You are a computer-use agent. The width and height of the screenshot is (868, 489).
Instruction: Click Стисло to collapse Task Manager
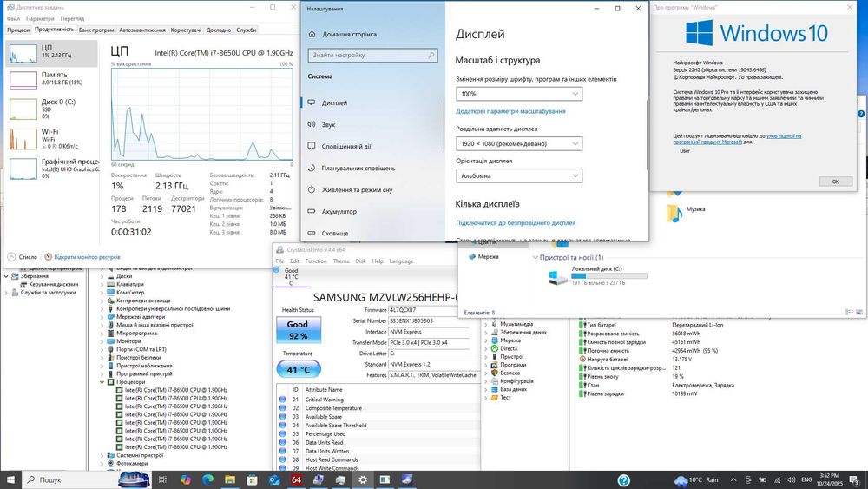click(23, 257)
